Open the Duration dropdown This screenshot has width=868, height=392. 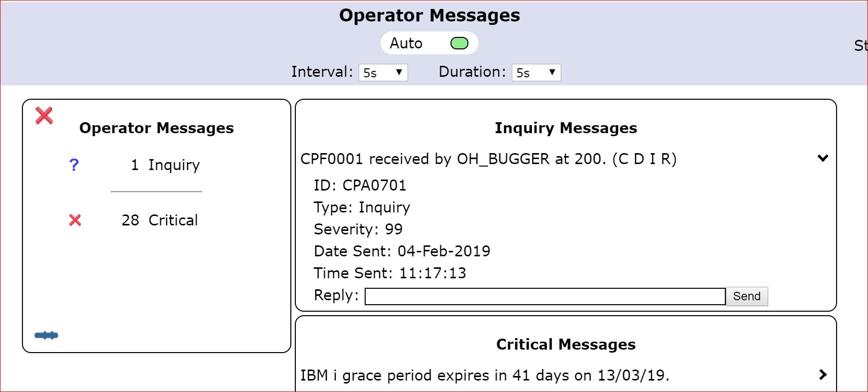536,73
